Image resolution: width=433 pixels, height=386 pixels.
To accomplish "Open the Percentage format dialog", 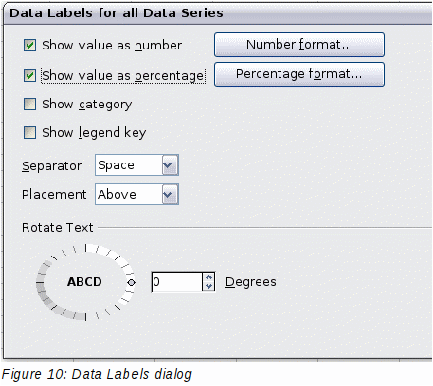I will pyautogui.click(x=299, y=74).
